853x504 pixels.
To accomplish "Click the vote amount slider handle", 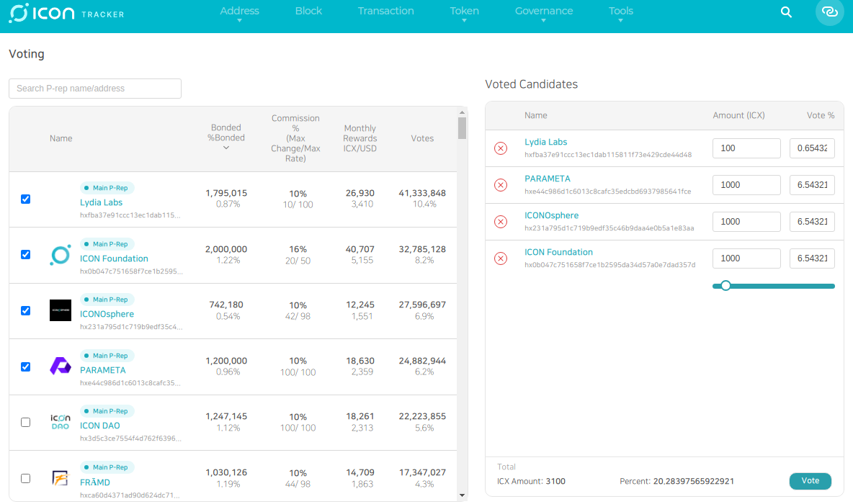I will point(725,286).
